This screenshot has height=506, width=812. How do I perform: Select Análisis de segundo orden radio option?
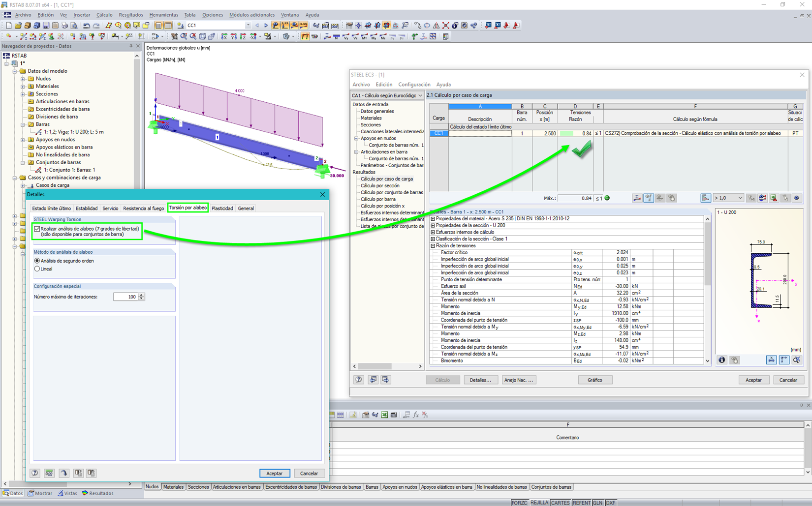(37, 261)
